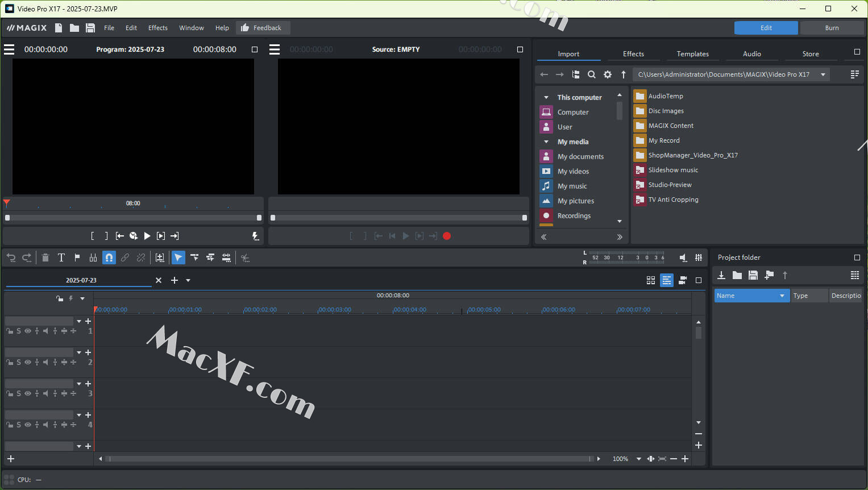Open the program monitor hamburger menu

(x=9, y=49)
